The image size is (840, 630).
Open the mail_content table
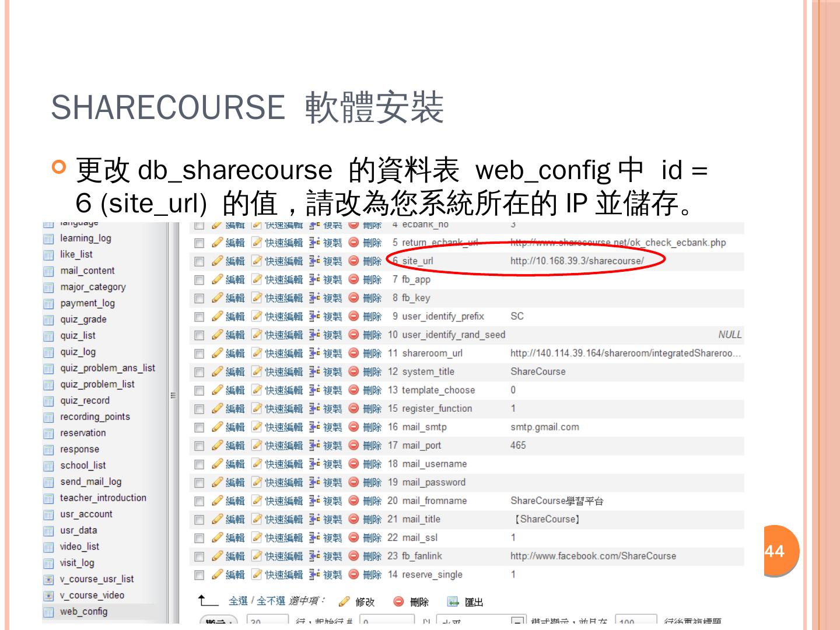[87, 271]
